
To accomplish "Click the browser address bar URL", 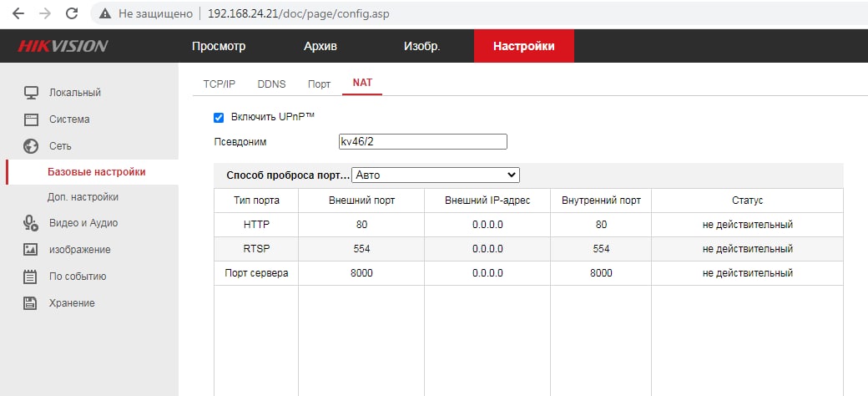I will (x=299, y=14).
